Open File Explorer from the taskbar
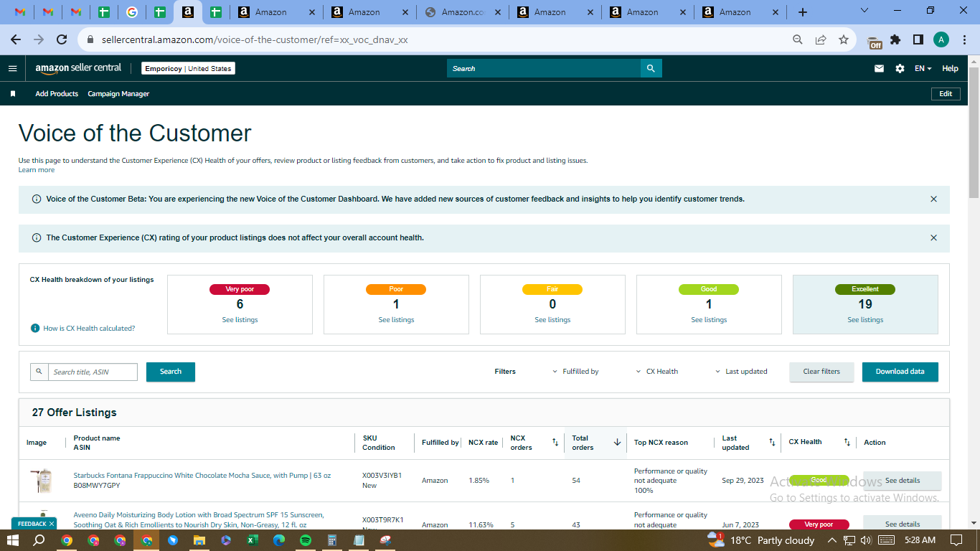Viewport: 980px width, 551px height. click(x=199, y=540)
